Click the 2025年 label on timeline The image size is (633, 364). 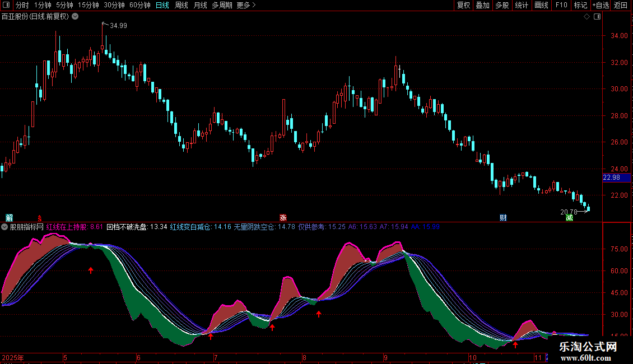[x=13, y=357]
